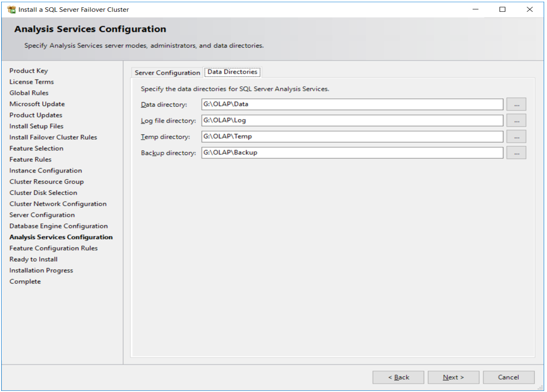Viewport: 547px width, 392px height.
Task: Click the Log file directory field
Action: 352,120
